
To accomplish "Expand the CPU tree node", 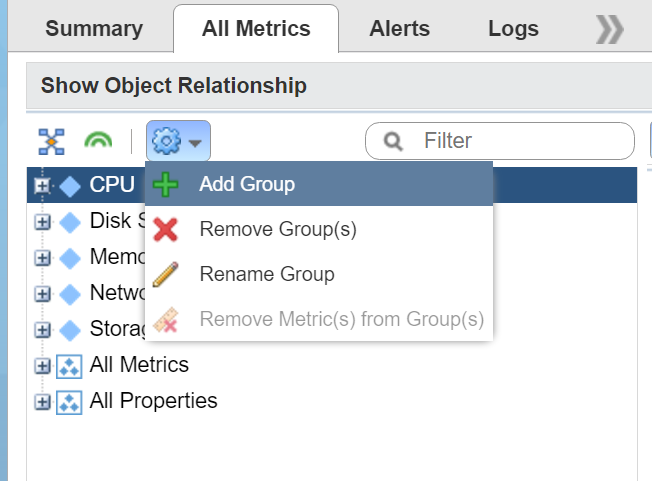I will click(x=41, y=185).
